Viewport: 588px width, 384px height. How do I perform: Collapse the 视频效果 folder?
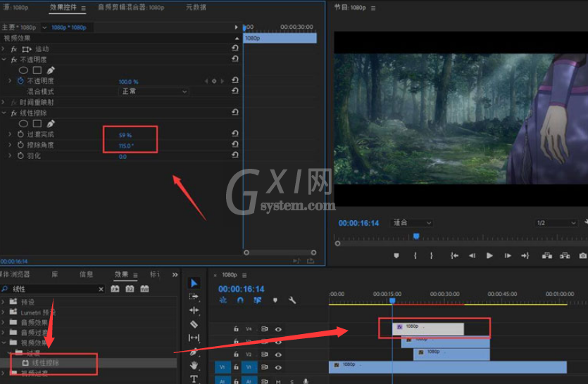pyautogui.click(x=4, y=343)
